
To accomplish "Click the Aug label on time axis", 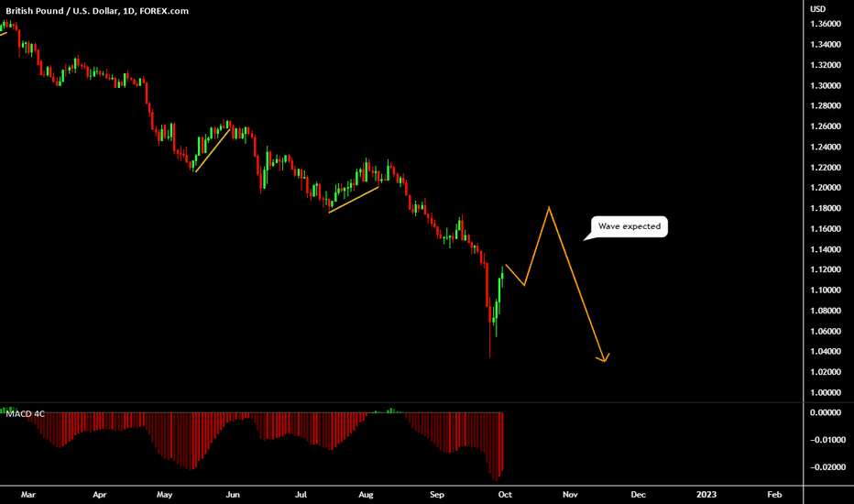I will (x=366, y=495).
